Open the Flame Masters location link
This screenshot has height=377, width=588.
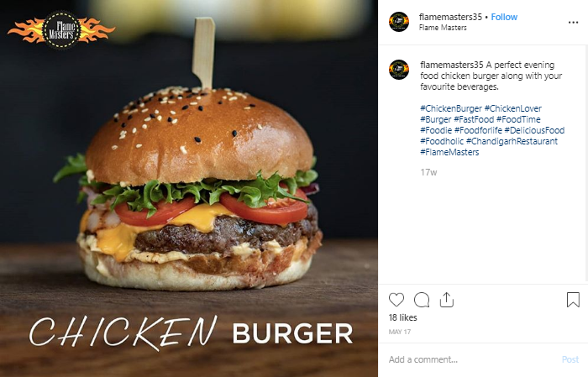[443, 28]
